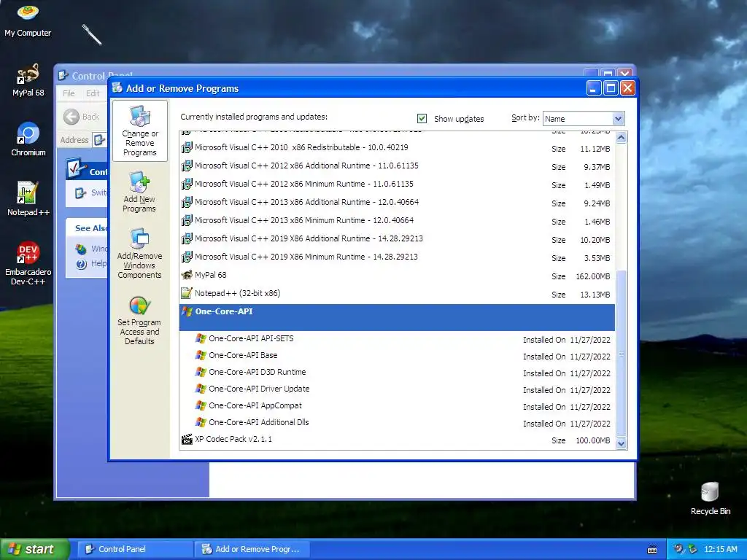This screenshot has height=560, width=747.
Task: Open My Computer desktop icon
Action: pos(28,20)
